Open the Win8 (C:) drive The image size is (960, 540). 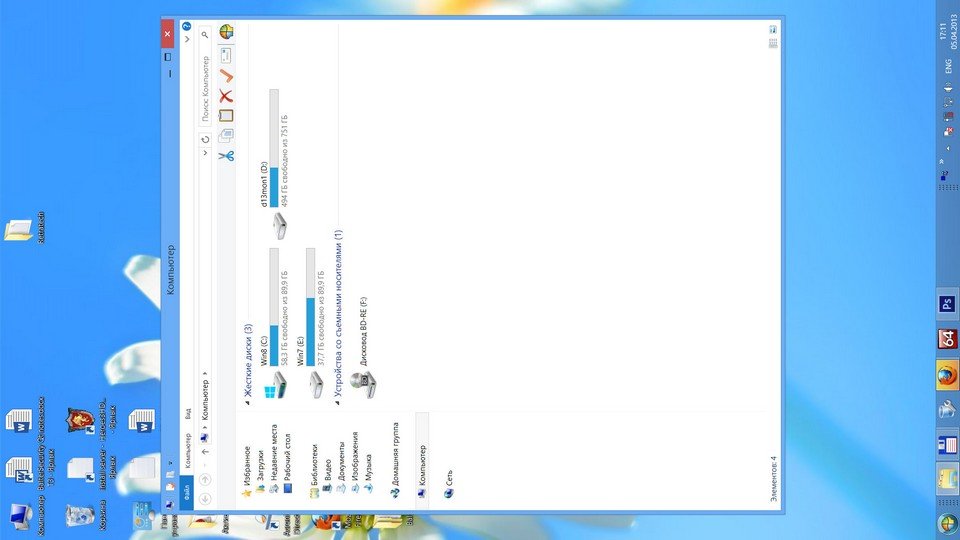[x=274, y=386]
